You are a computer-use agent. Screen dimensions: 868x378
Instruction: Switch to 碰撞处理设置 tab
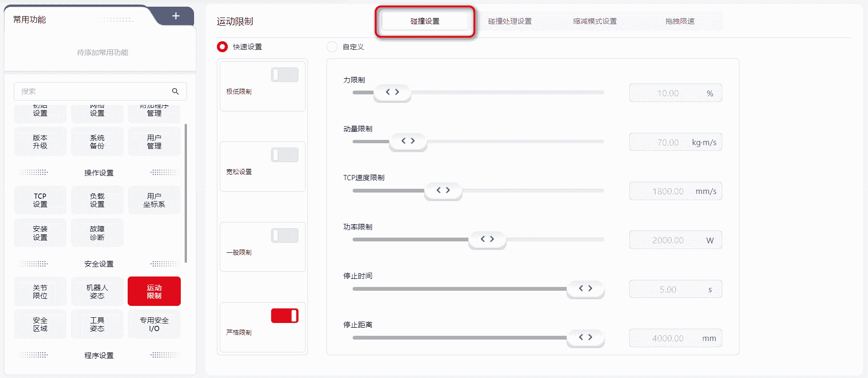pos(510,21)
